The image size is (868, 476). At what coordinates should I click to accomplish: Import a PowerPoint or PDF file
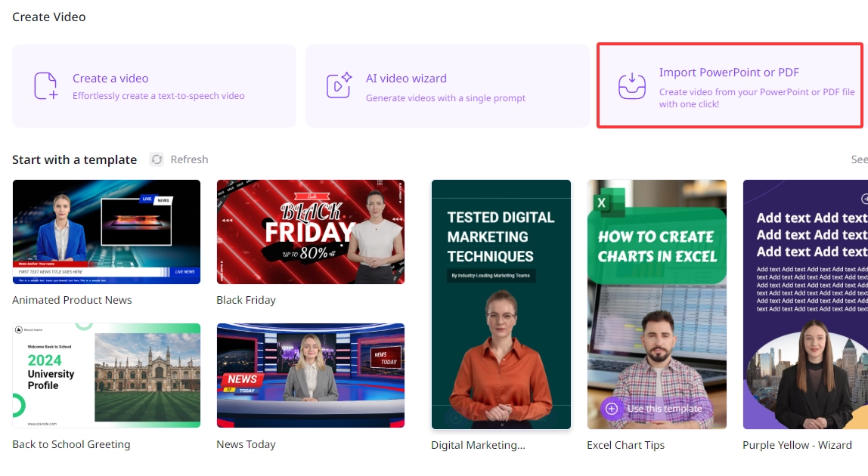pyautogui.click(x=729, y=85)
